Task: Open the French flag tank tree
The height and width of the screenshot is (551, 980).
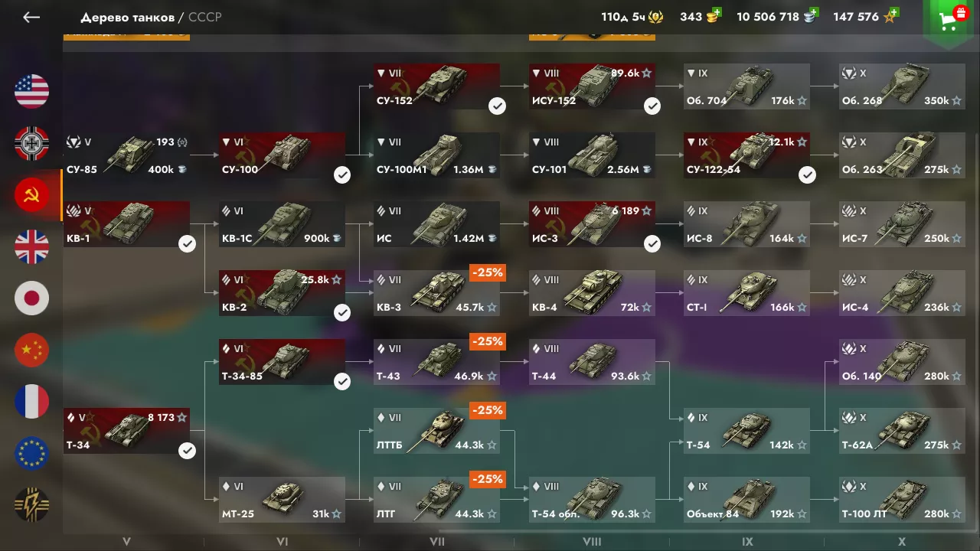Action: tap(31, 401)
